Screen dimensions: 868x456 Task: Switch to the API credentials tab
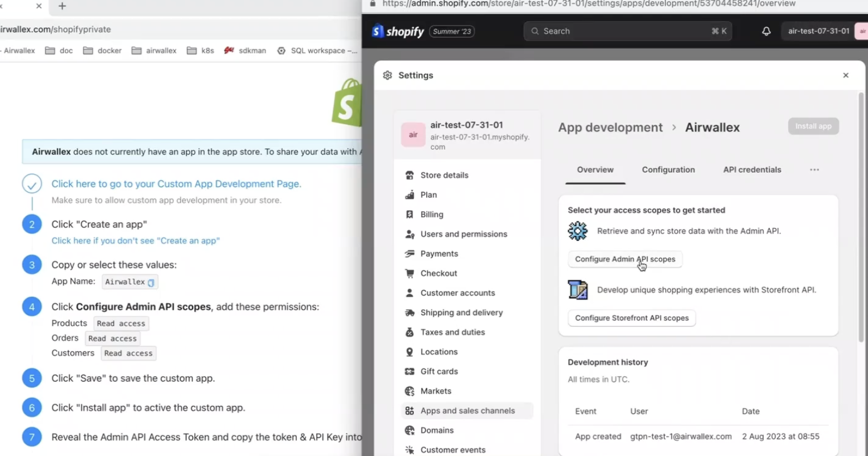pos(751,170)
